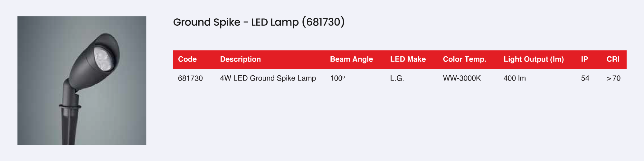Select the 400 lm light output value
This screenshot has width=644, height=161.
click(x=515, y=78)
